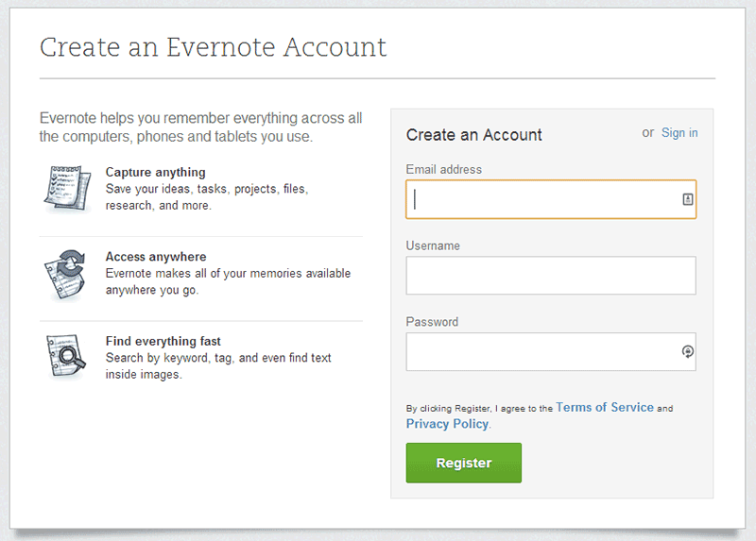This screenshot has width=756, height=541.
Task: Click the Access anywhere sync icon
Action: [x=65, y=274]
